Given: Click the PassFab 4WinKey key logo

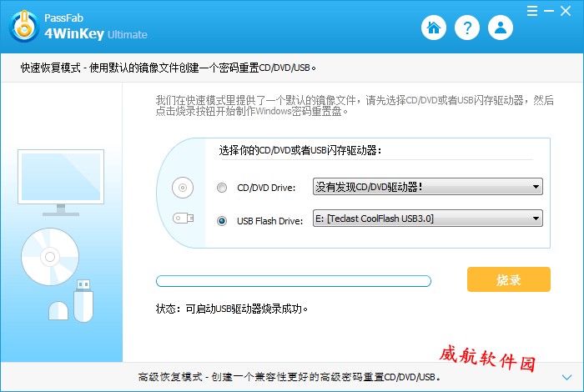Looking at the screenshot, I should pyautogui.click(x=24, y=27).
